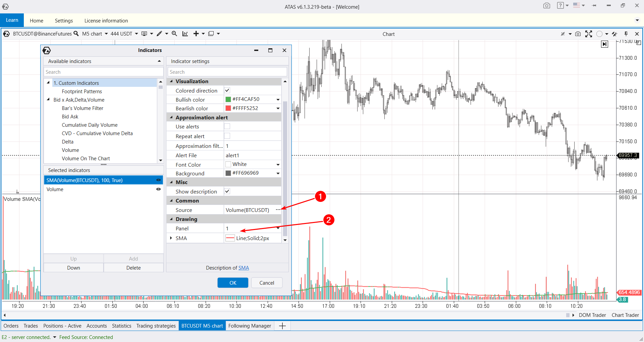The height and width of the screenshot is (342, 644).
Task: Switch to the Following Manager tab
Action: pos(250,326)
